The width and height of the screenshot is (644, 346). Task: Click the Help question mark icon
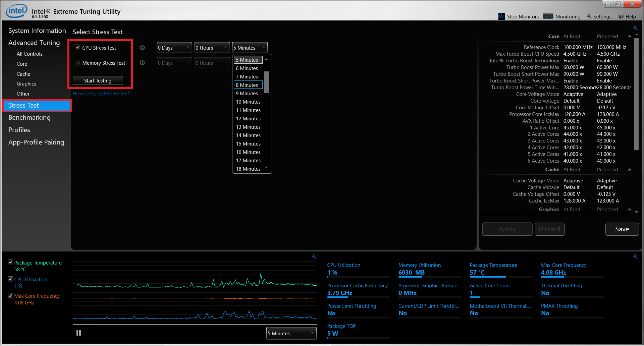(x=621, y=16)
